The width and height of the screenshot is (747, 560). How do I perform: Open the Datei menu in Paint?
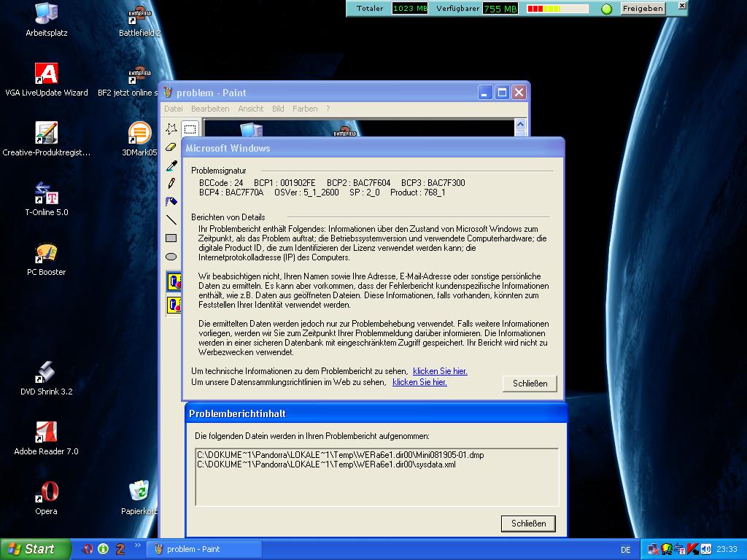(x=174, y=109)
